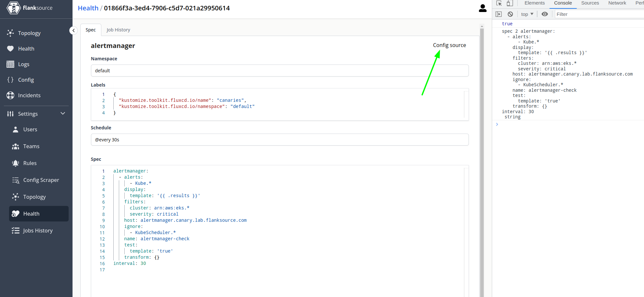Click the flanksource lighthouse logo
The image size is (644, 297).
tap(13, 8)
